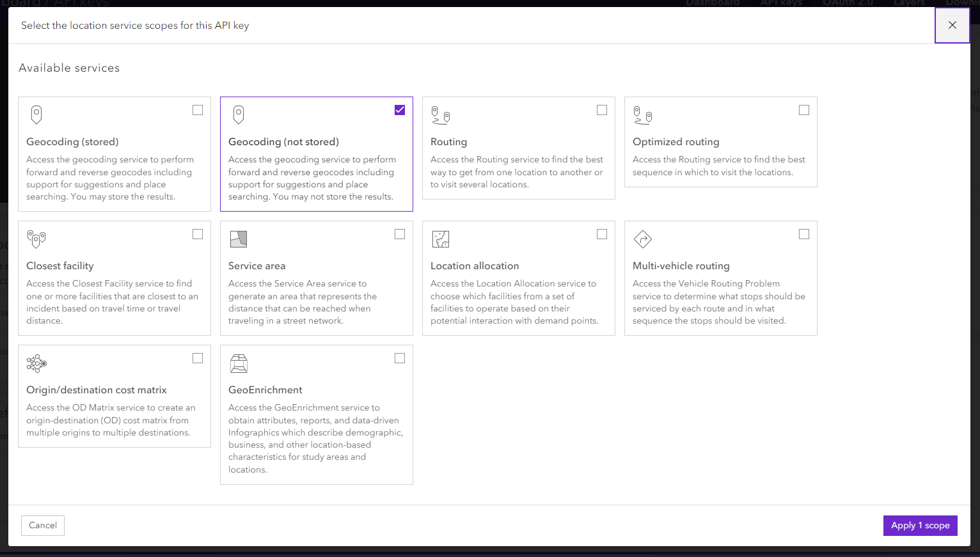Click the Cancel button
This screenshot has height=557, width=980.
pos(43,525)
